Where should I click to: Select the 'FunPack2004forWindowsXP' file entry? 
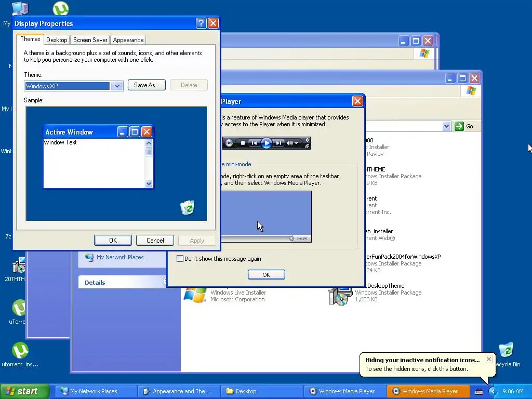(403, 257)
